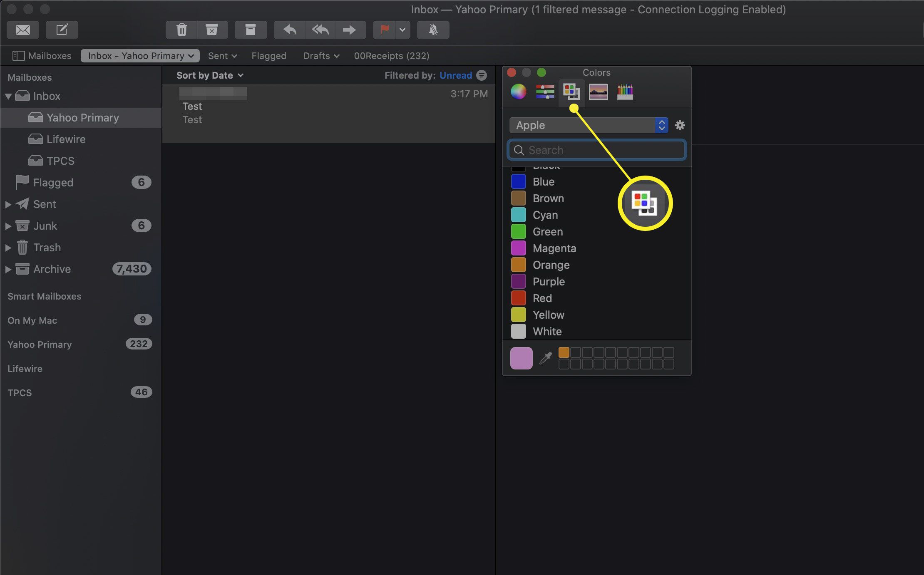This screenshot has width=924, height=575.
Task: Expand the Junk mailbox triangle
Action: coord(8,226)
